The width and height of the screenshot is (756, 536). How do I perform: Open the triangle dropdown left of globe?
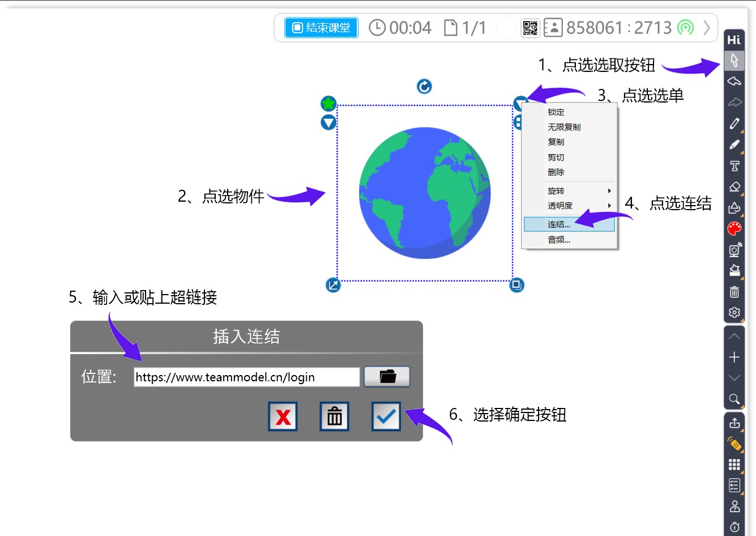328,122
